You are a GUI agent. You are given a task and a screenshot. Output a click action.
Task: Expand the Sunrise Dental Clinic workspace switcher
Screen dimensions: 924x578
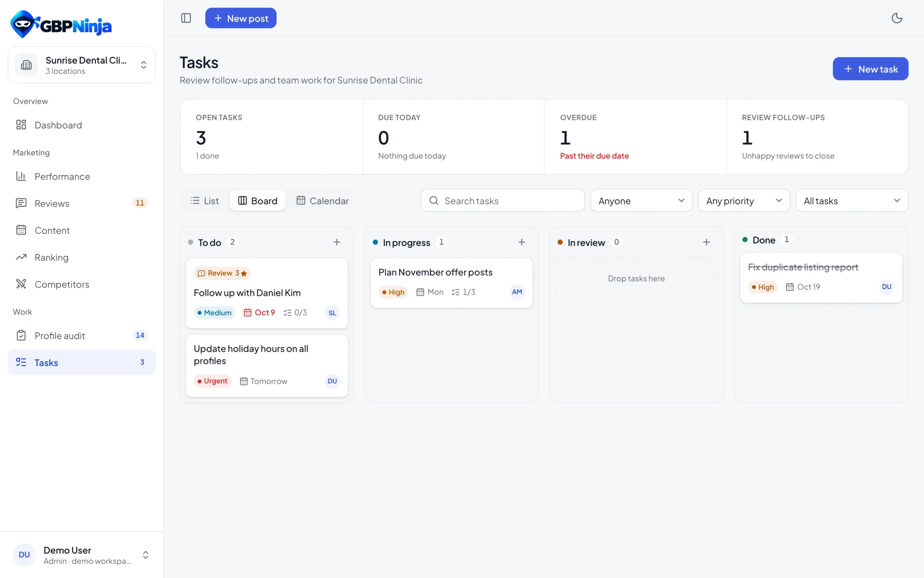coord(82,65)
